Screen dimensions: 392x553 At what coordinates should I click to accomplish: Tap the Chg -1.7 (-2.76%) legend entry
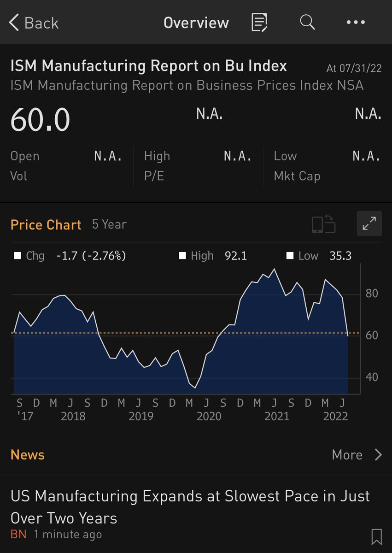point(70,256)
